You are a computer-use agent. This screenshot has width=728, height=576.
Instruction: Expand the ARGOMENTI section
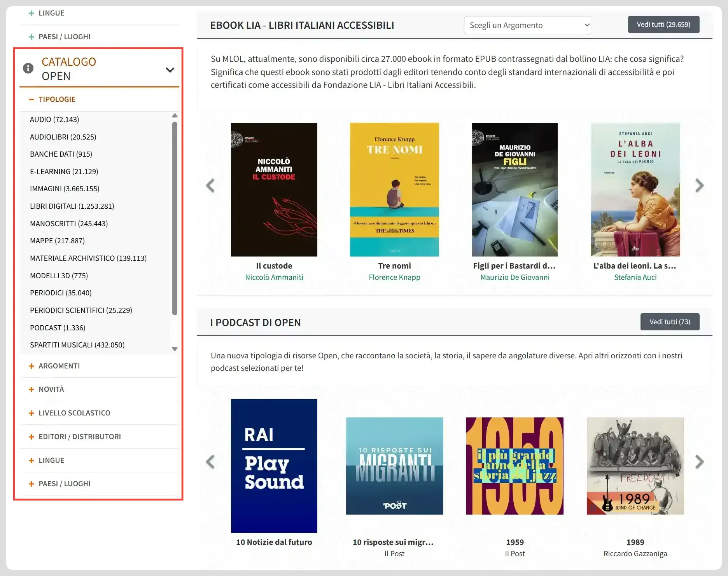[31, 366]
